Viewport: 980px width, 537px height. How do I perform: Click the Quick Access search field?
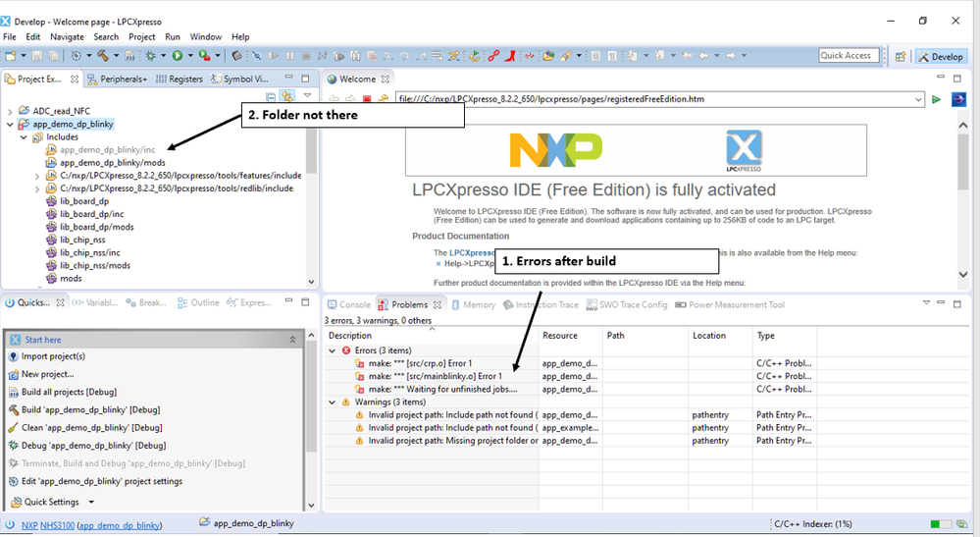(849, 56)
